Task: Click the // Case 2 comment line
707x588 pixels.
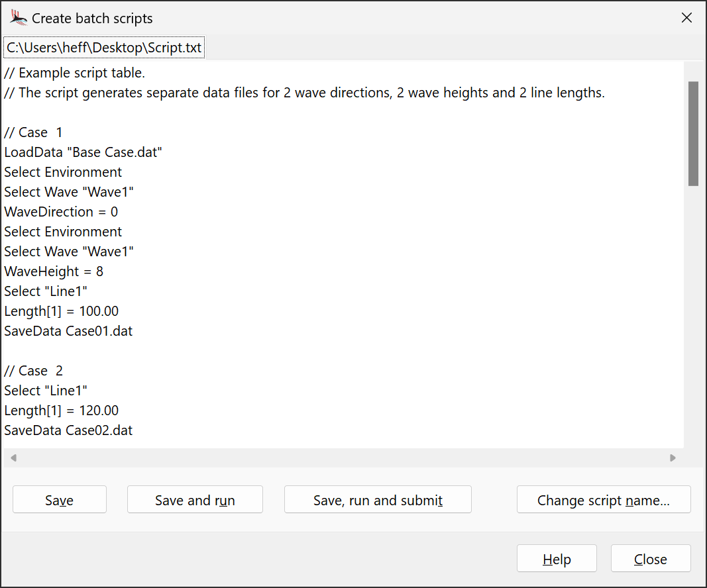Action: 34,371
